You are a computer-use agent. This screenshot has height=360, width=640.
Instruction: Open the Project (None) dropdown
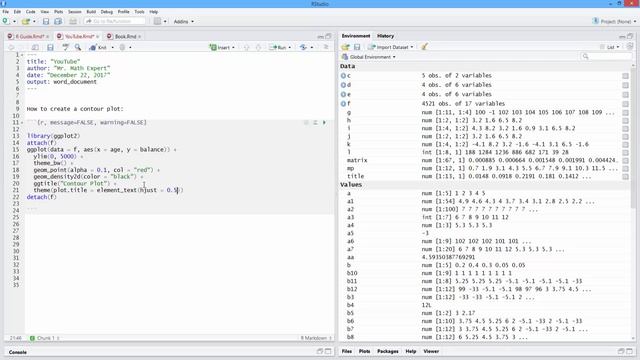614,21
